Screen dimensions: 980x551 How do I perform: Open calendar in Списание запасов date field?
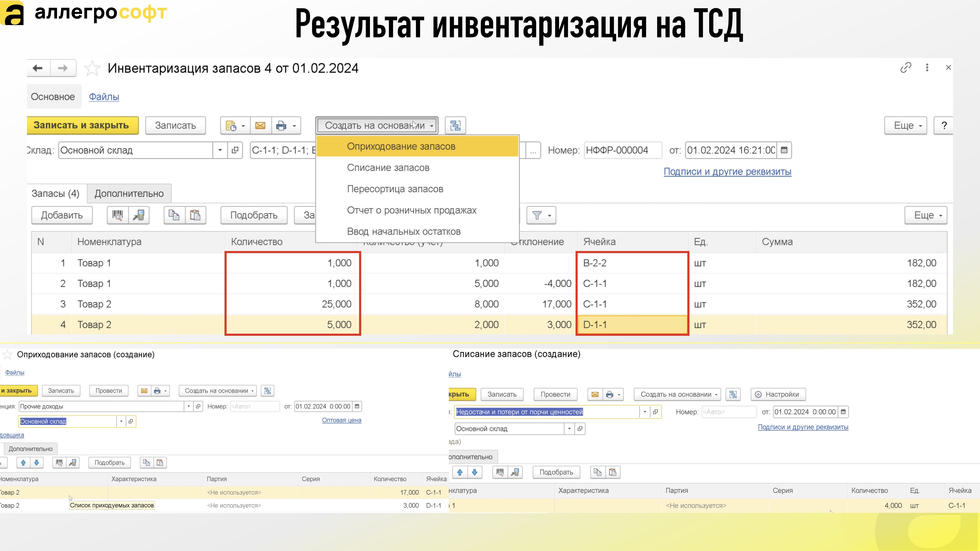tap(843, 412)
